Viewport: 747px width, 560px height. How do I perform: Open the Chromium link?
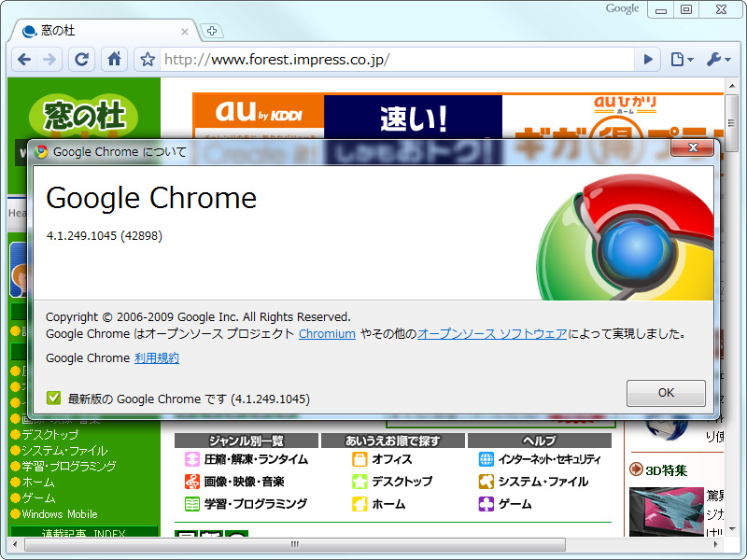click(327, 333)
